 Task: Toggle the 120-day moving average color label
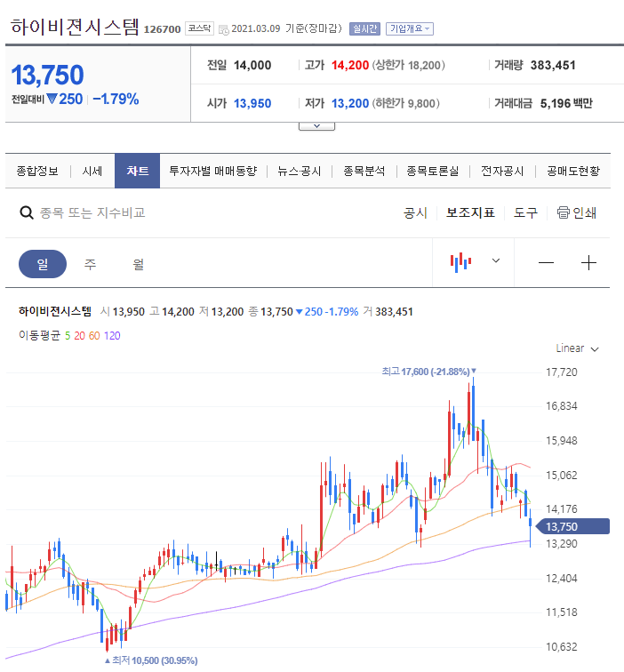(x=112, y=336)
